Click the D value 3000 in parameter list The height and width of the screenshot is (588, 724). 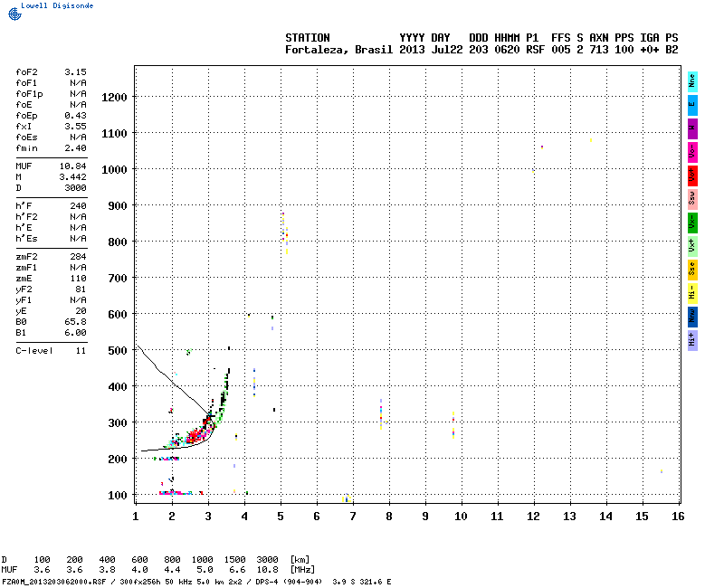75,188
